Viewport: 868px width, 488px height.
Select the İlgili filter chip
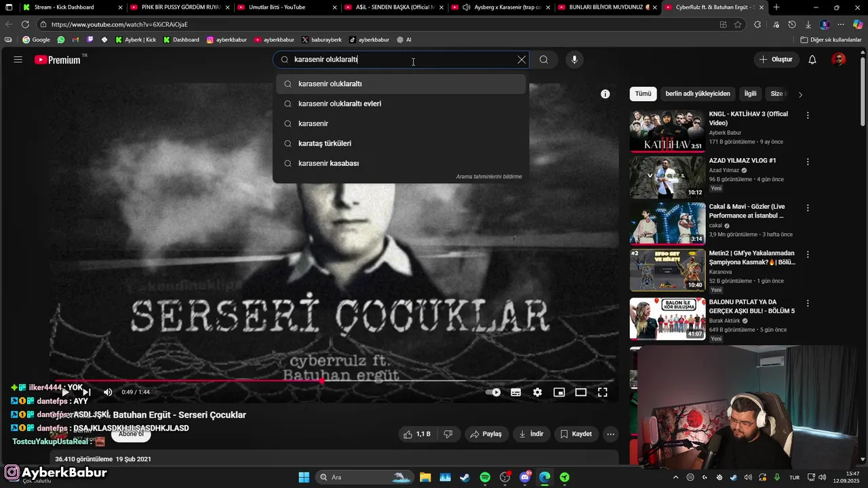coord(751,94)
